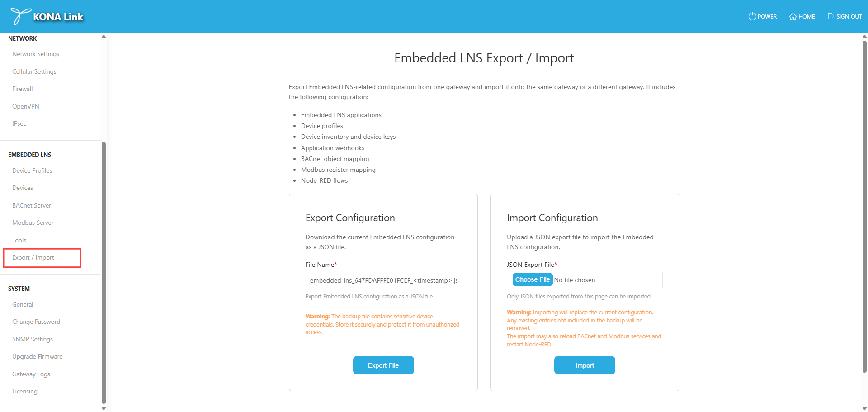Open Licensing page
Screen dimensions: 868x412
click(x=25, y=391)
